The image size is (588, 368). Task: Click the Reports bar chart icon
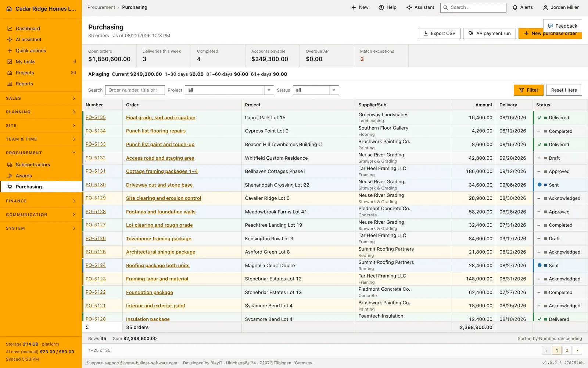(10, 84)
